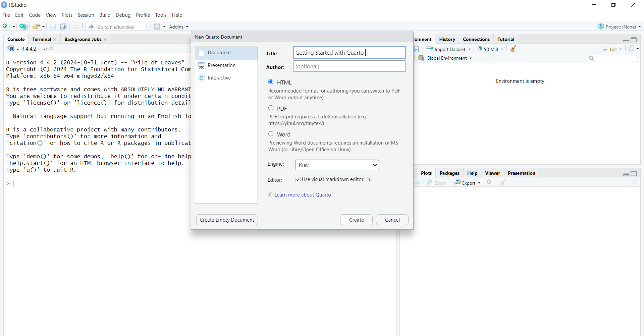The height and width of the screenshot is (336, 644).
Task: Close the Terminal tab
Action: point(55,40)
